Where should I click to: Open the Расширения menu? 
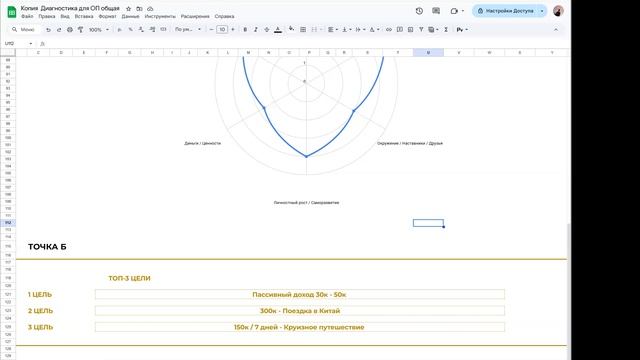[x=195, y=16]
